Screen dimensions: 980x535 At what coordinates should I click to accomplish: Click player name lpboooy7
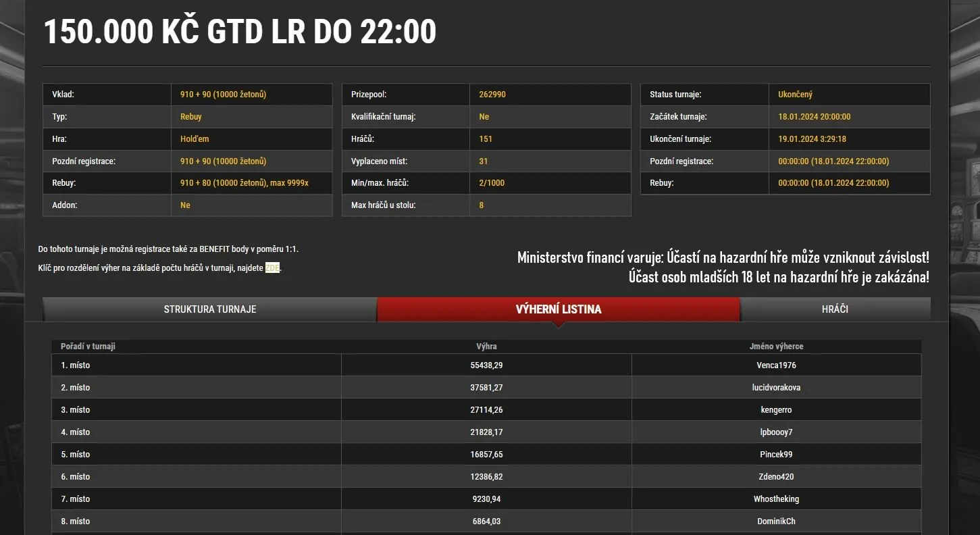[776, 432]
